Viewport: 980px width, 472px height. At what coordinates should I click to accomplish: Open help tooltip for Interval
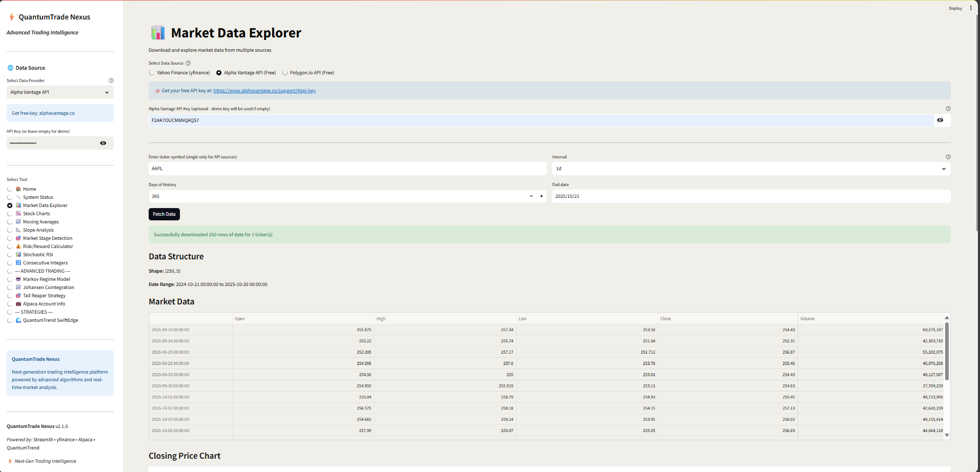point(948,157)
